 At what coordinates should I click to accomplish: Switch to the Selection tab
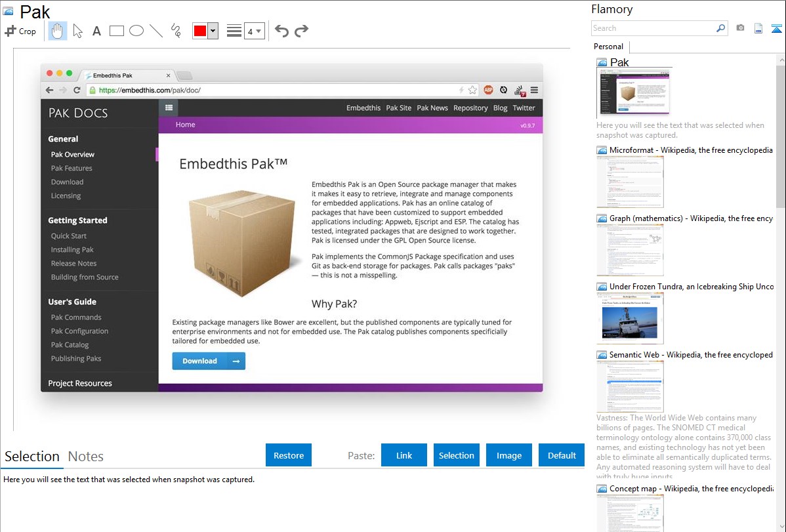(32, 457)
